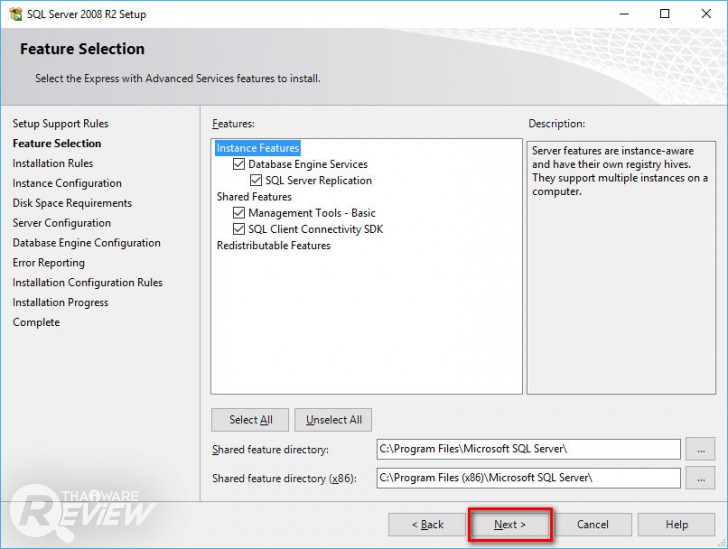Click the Database Engine Services label
Image resolution: width=728 pixels, height=549 pixels.
(308, 164)
